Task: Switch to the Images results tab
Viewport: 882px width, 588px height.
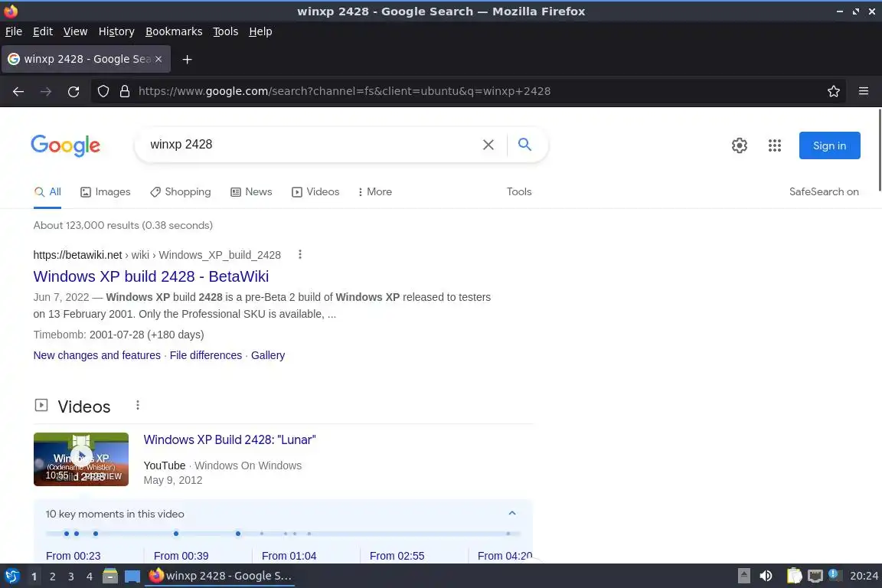Action: tap(105, 192)
